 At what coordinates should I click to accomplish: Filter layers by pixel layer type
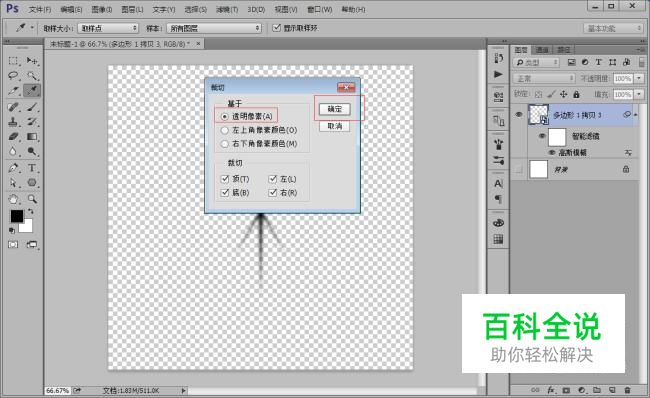click(571, 62)
